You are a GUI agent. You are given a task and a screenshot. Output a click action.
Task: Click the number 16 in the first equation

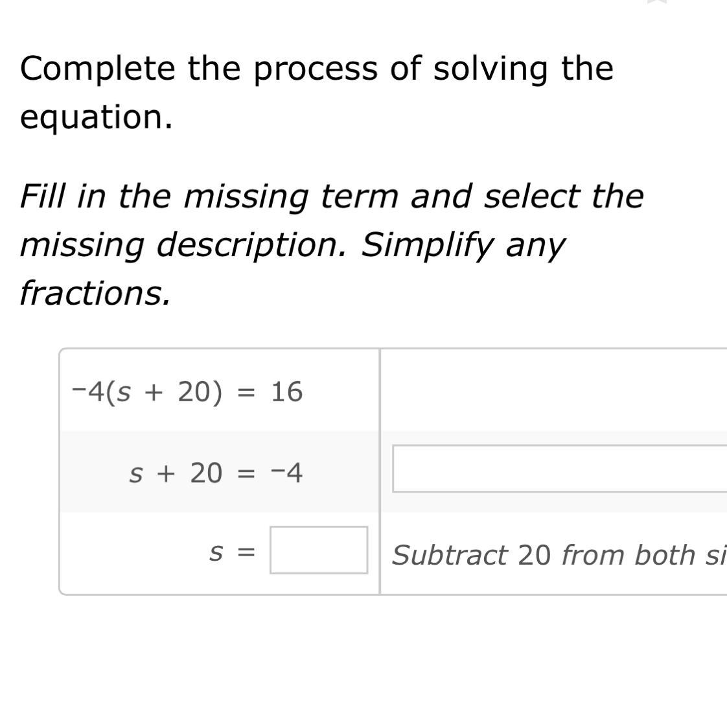(286, 392)
